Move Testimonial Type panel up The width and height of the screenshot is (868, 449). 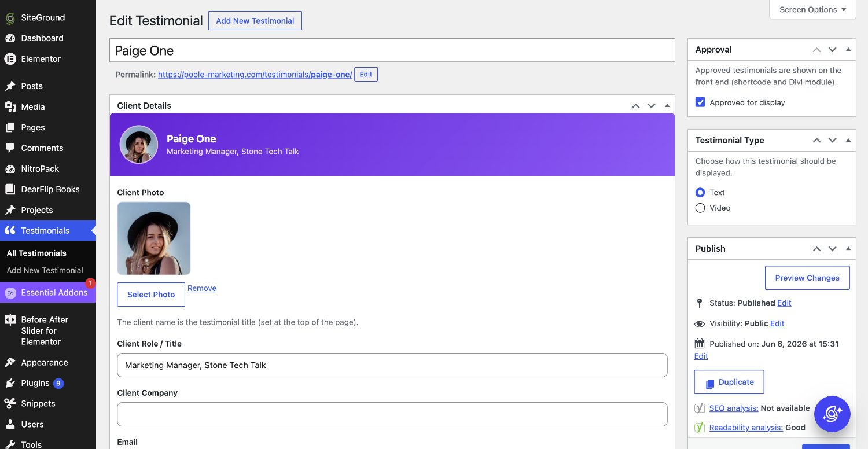[816, 141]
